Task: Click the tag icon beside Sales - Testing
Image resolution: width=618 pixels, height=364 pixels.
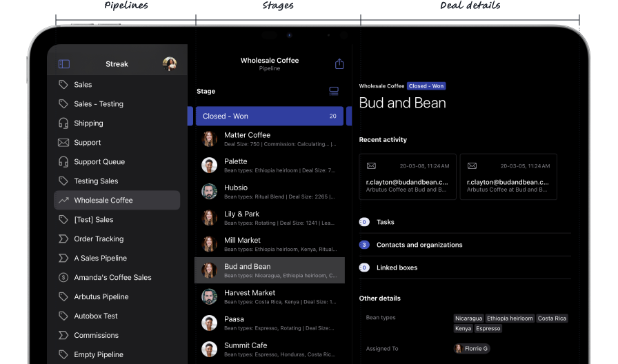Action: pos(63,103)
